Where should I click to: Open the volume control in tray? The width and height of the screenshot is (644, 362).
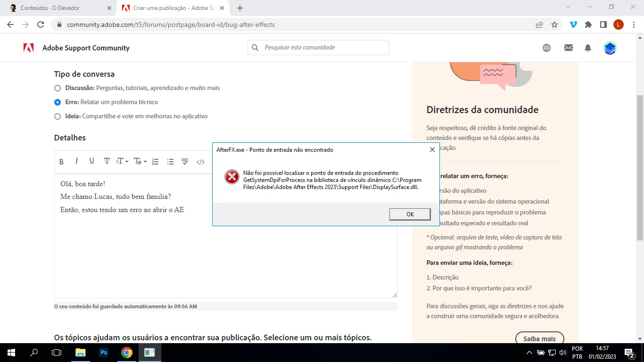(563, 353)
